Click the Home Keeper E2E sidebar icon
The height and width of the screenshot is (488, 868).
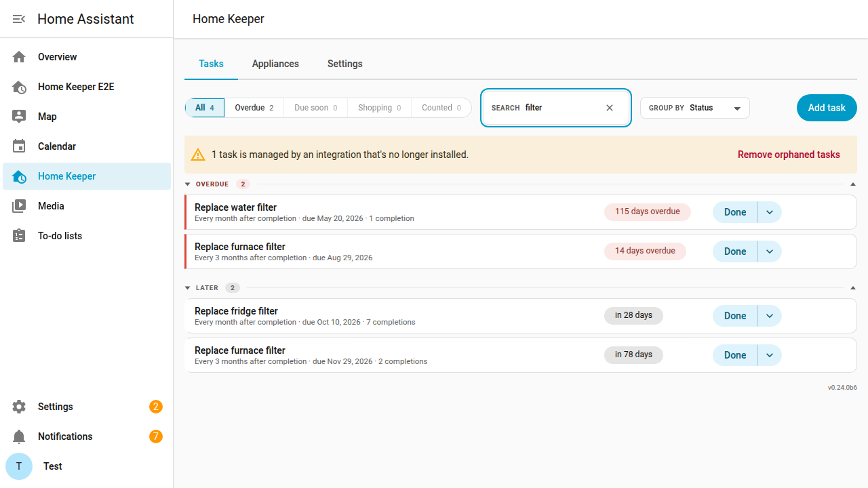point(19,87)
